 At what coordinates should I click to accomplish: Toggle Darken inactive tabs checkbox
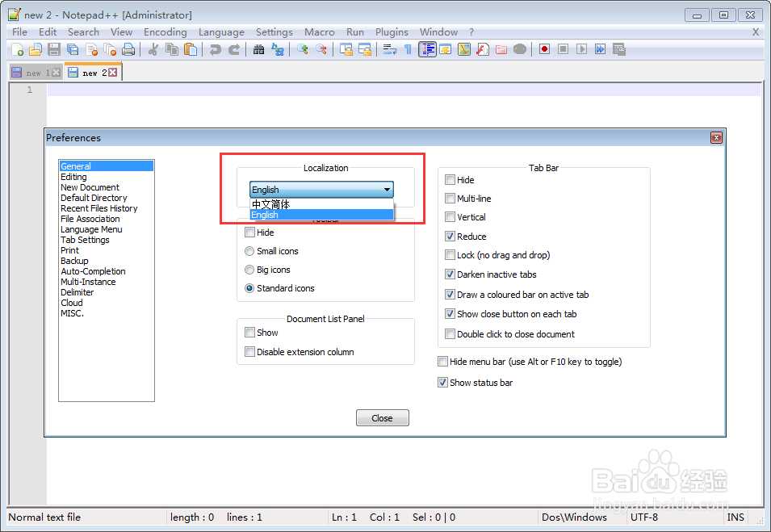pos(450,274)
